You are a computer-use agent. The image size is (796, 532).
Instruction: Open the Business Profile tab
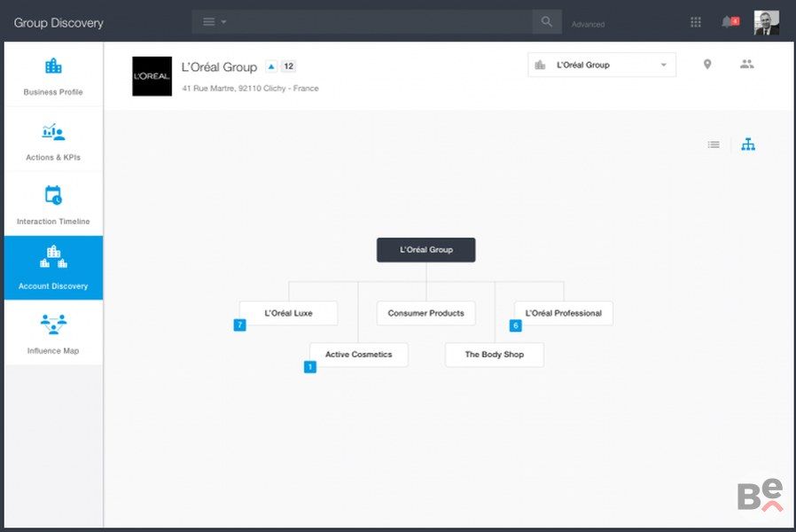click(53, 75)
